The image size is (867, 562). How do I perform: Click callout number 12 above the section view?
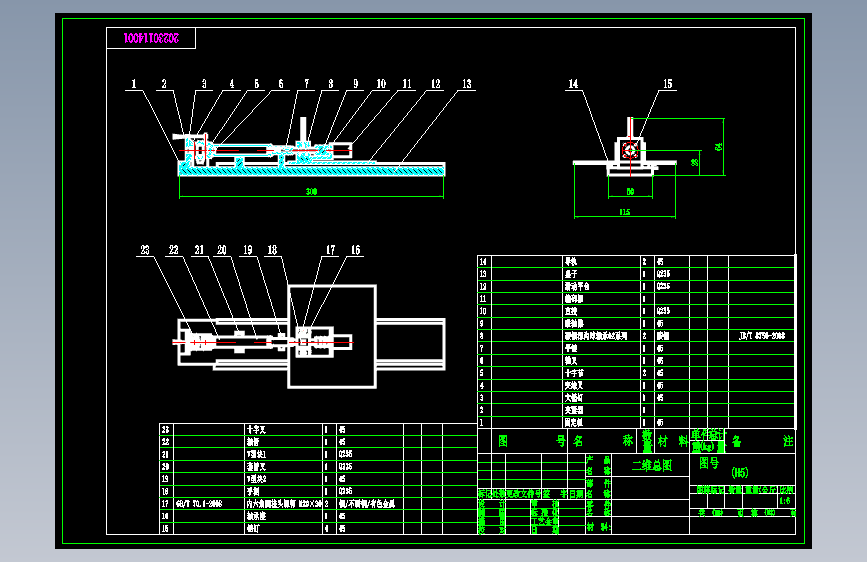[436, 84]
